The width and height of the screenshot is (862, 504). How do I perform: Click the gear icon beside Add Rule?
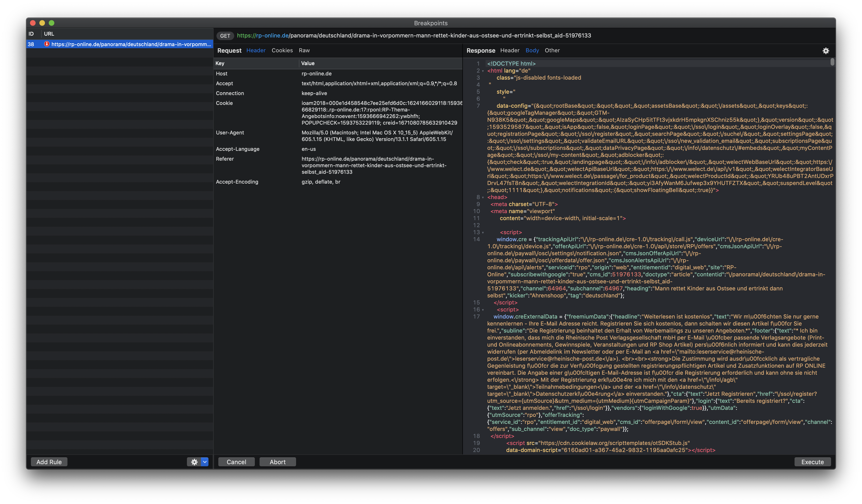coord(194,462)
